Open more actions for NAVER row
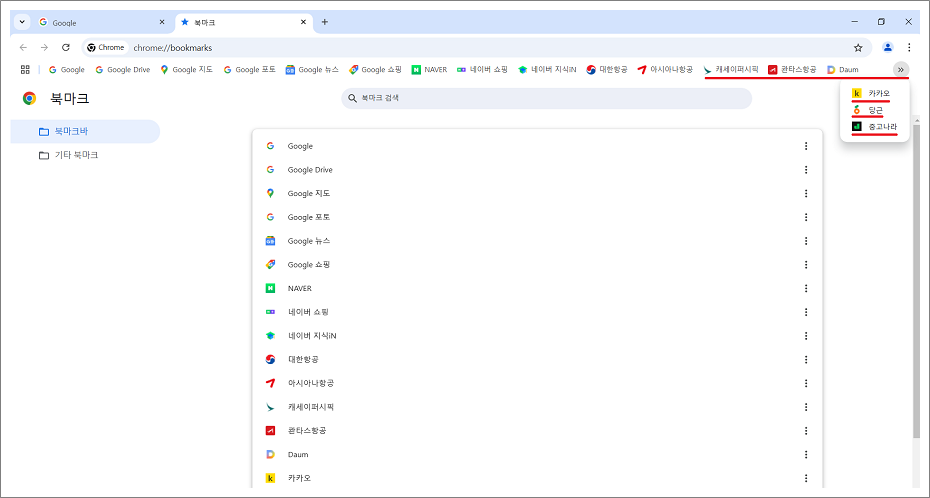930x498 pixels. click(x=805, y=288)
